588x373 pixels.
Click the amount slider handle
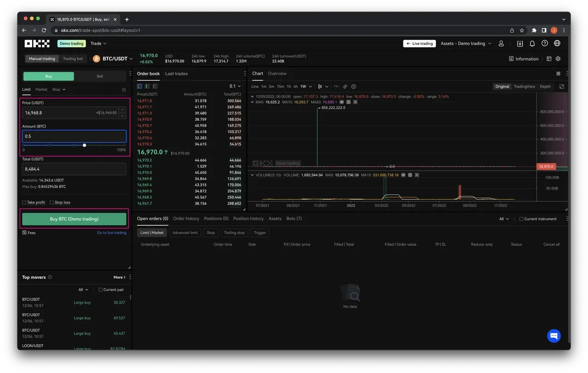[85, 145]
